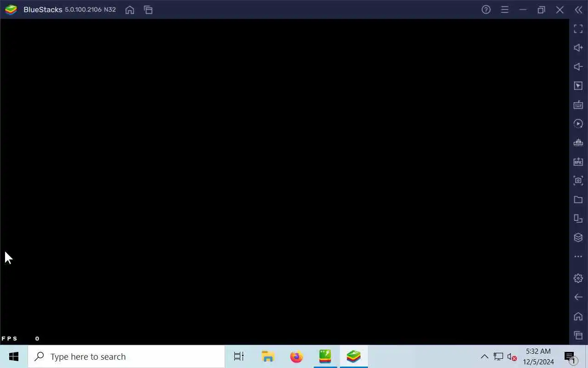Open the macro recorder icon
Image resolution: width=588 pixels, height=368 pixels.
578,143
